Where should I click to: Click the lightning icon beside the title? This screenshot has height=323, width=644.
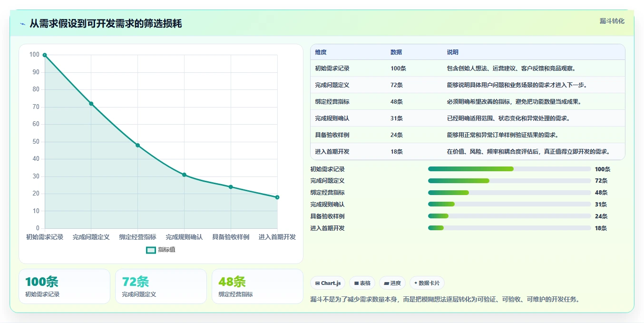tap(22, 24)
